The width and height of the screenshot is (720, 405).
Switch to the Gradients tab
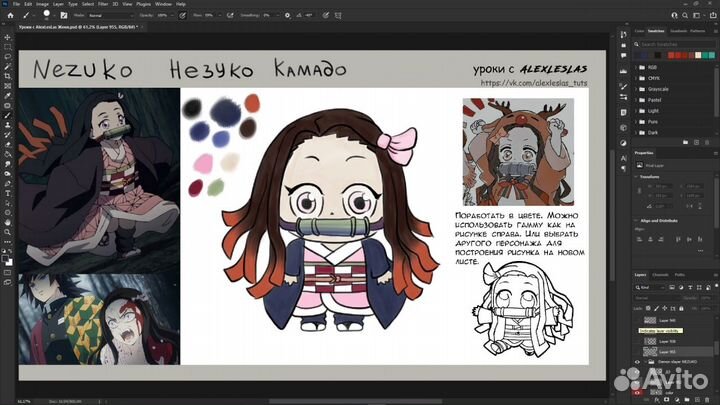tap(678, 31)
